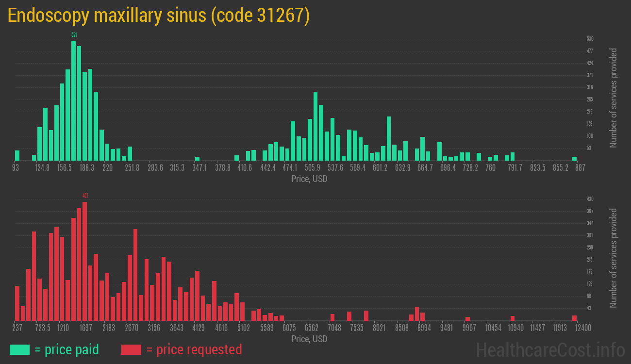The width and height of the screenshot is (631, 364).
Task: Click the 2670 x-axis label in bottom chart
Action: tap(132, 328)
